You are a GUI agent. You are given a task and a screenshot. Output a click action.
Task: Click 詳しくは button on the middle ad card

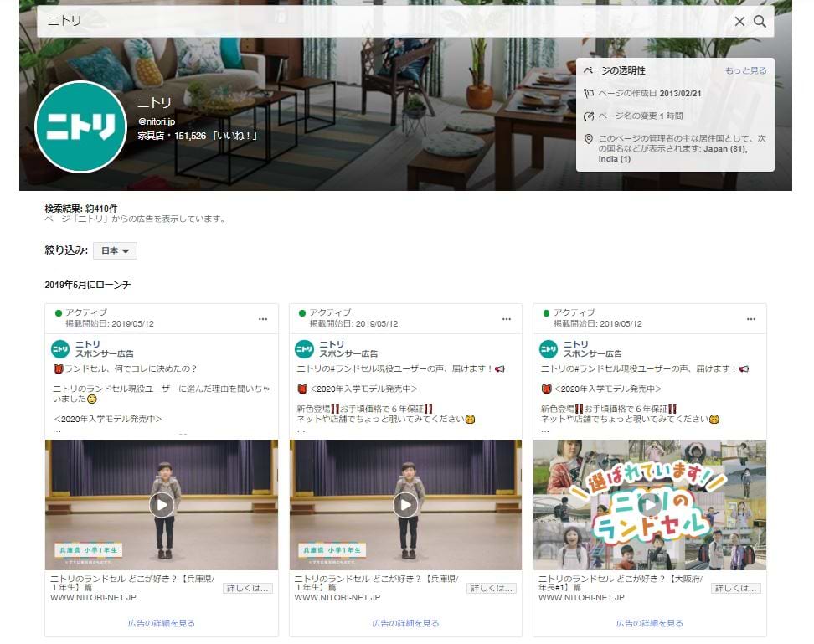(492, 588)
